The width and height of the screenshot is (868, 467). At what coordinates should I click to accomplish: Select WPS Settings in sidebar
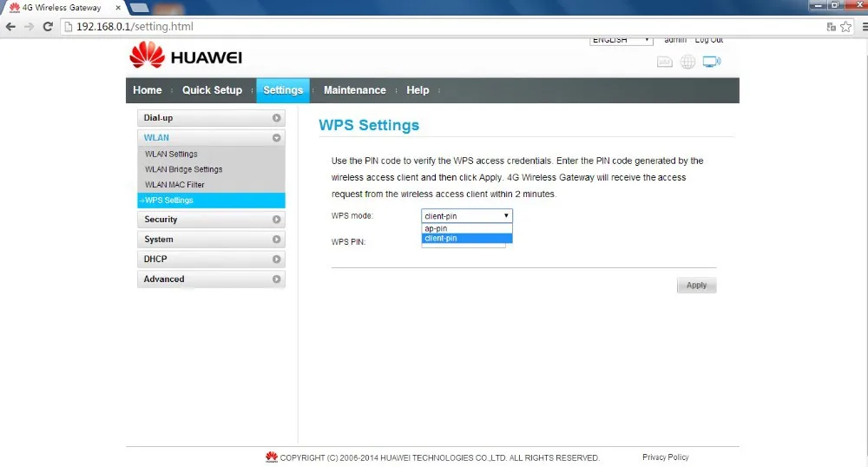click(211, 201)
